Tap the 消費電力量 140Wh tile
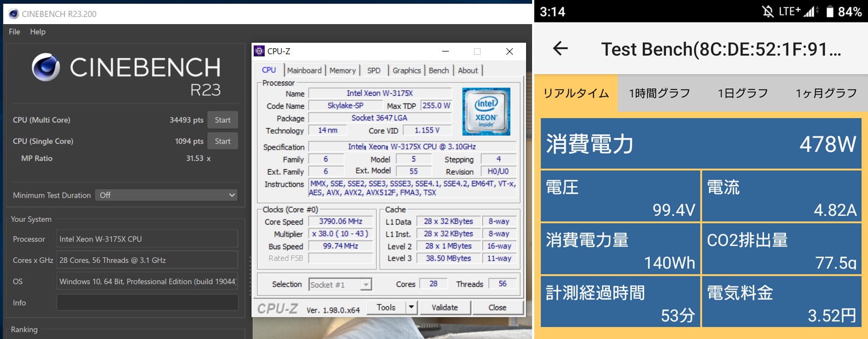Screen dimensions: 868x339 coord(620,249)
